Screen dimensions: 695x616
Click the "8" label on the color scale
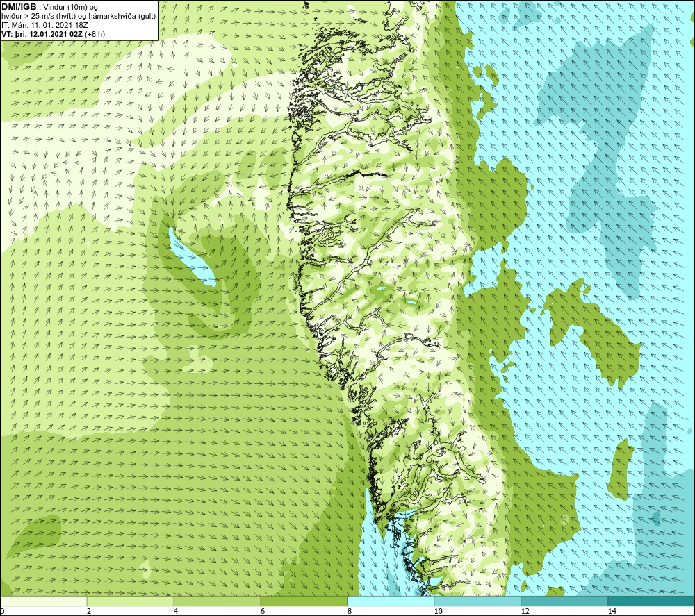[x=350, y=611]
